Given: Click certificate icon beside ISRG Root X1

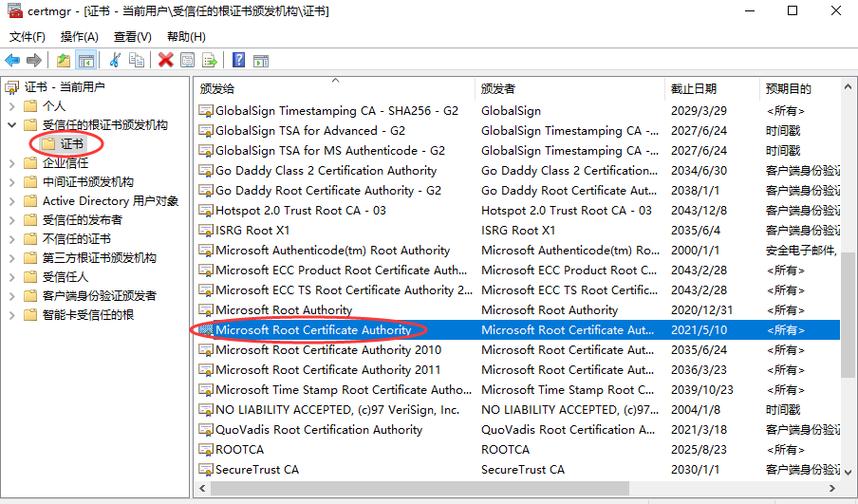Looking at the screenshot, I should (206, 231).
